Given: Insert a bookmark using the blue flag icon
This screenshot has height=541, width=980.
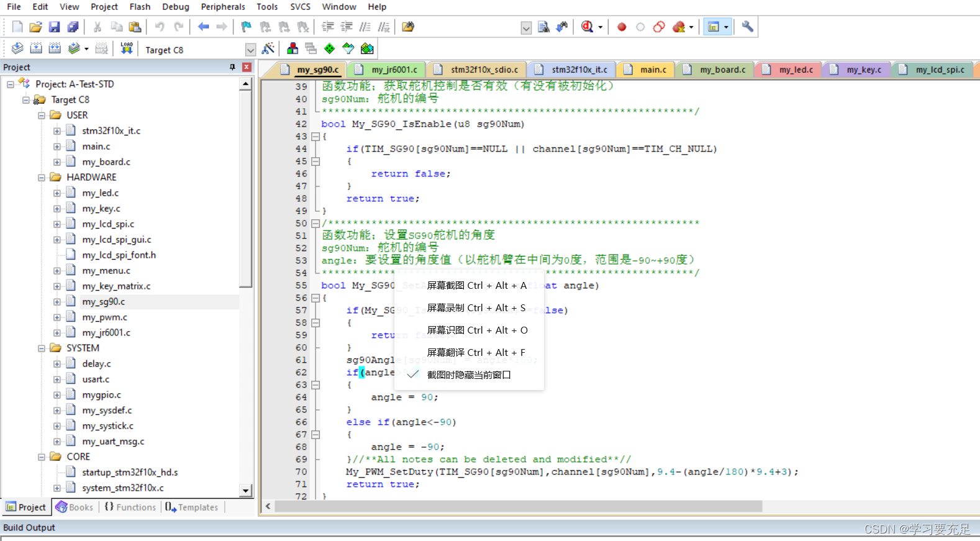Looking at the screenshot, I should 247,27.
